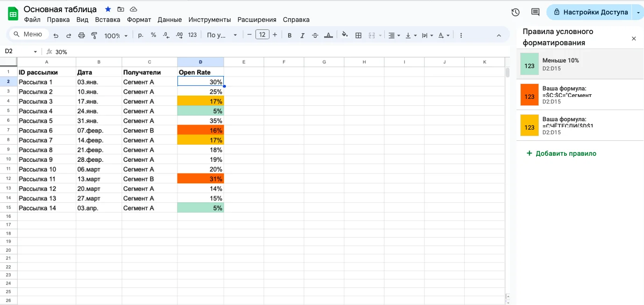Viewport: 644px width, 305px height.
Task: Open the name box D2 dropdown
Action: pyautogui.click(x=35, y=52)
